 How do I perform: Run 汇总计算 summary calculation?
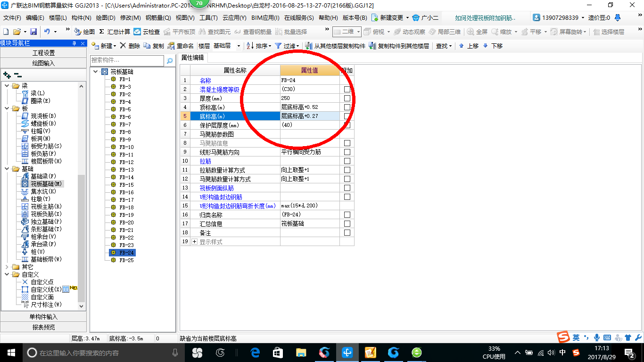[115, 32]
